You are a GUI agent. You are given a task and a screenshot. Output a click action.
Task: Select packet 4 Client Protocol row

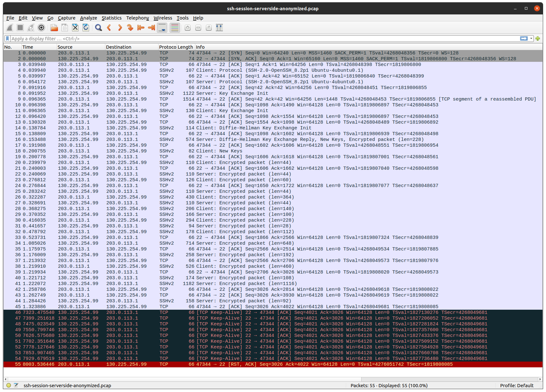273,70
